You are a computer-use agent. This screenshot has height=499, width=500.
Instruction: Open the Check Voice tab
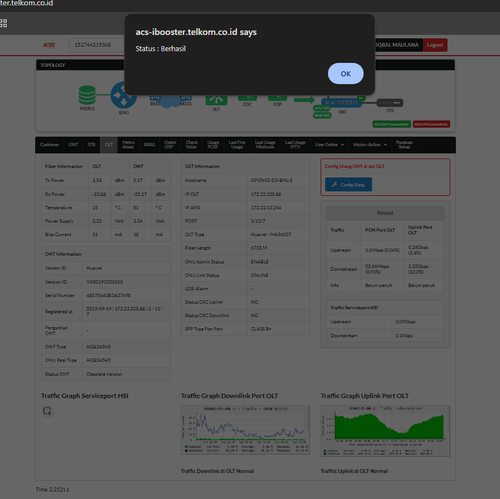[191, 145]
